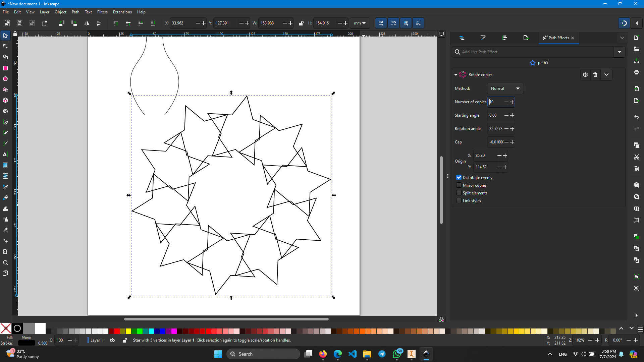Close the Path Effects tab
This screenshot has width=644, height=362.
point(573,38)
